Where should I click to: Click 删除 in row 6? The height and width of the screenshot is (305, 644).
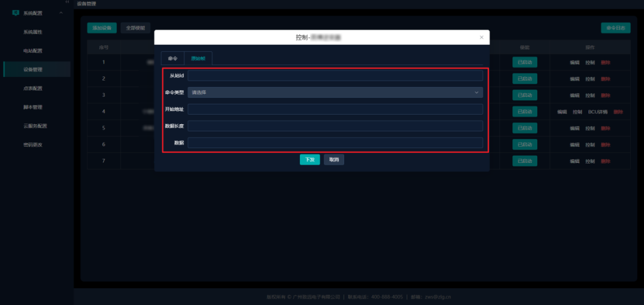605,144
